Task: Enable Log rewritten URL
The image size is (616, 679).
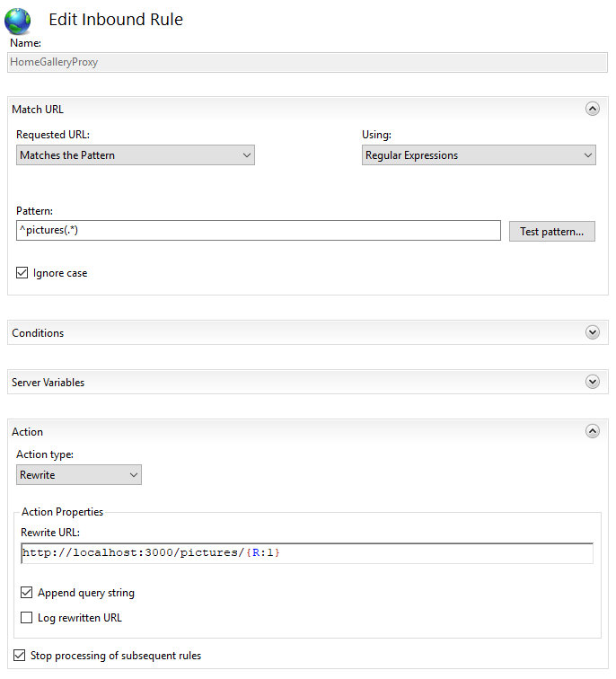Action: 27,618
